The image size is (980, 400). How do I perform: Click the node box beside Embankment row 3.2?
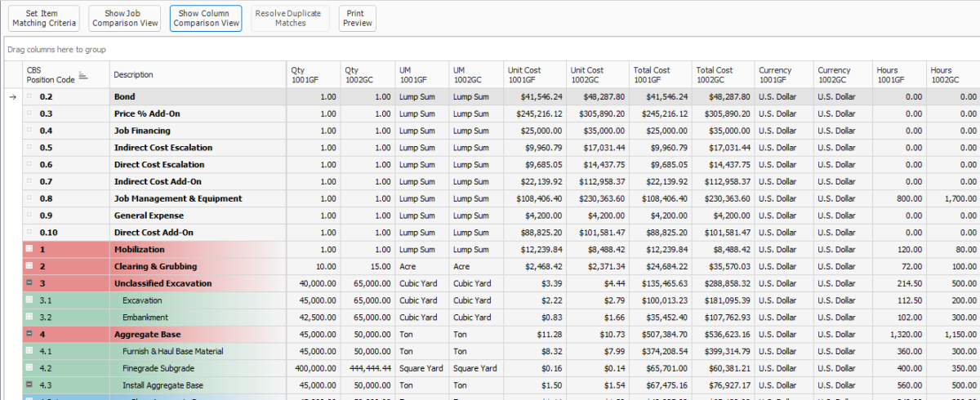(29, 317)
